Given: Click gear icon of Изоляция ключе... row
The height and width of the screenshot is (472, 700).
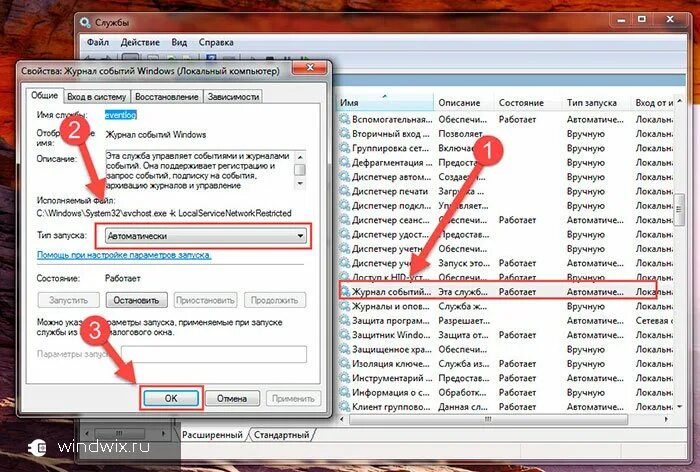Looking at the screenshot, I should [x=344, y=363].
